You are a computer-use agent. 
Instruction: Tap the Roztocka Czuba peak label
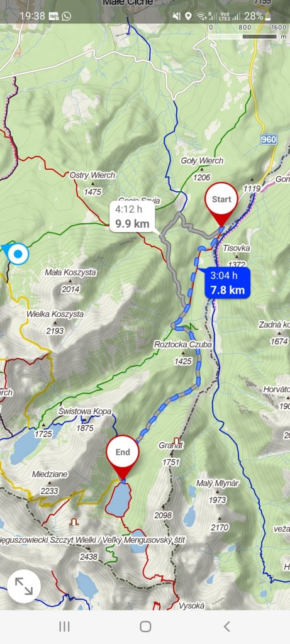click(x=183, y=345)
